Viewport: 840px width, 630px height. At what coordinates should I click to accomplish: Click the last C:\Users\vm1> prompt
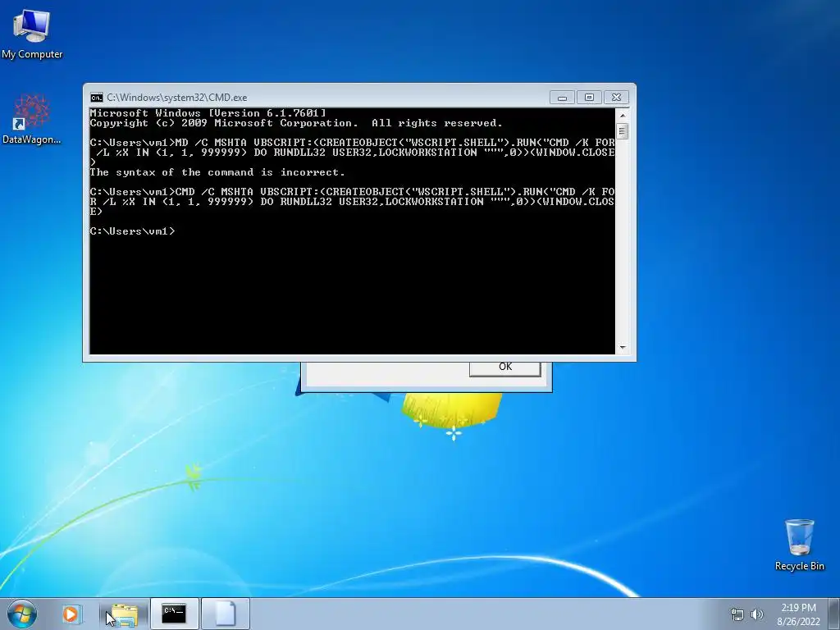coord(132,231)
